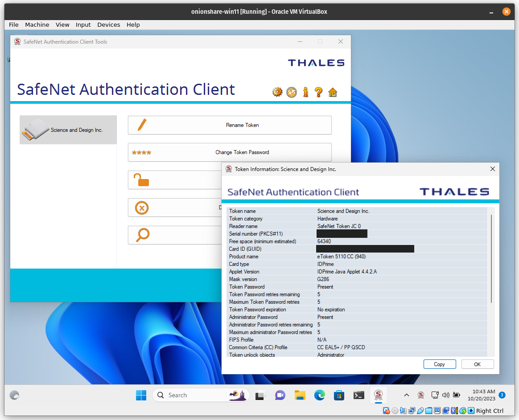Open the Input menu
The width and height of the screenshot is (519, 420).
83,24
